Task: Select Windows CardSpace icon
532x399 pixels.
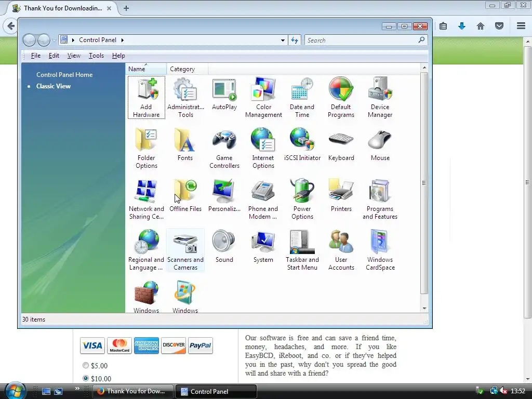Action: coord(380,250)
